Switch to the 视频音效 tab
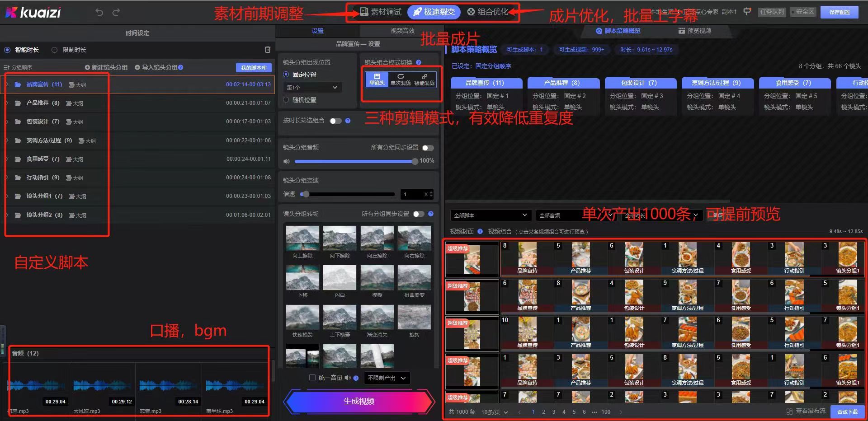This screenshot has width=868, height=421. (x=402, y=31)
